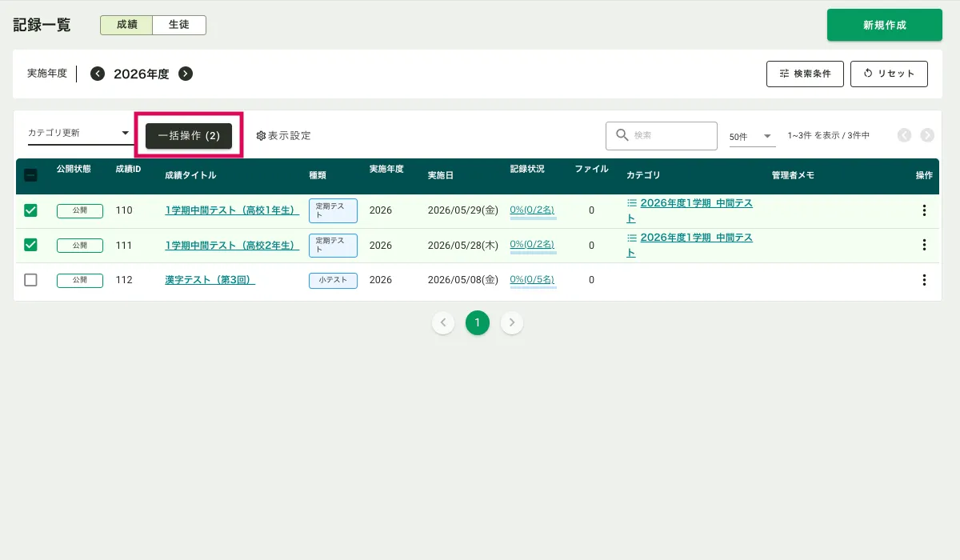960x560 pixels.
Task: Open three-dot menu for record 112
Action: coord(924,280)
